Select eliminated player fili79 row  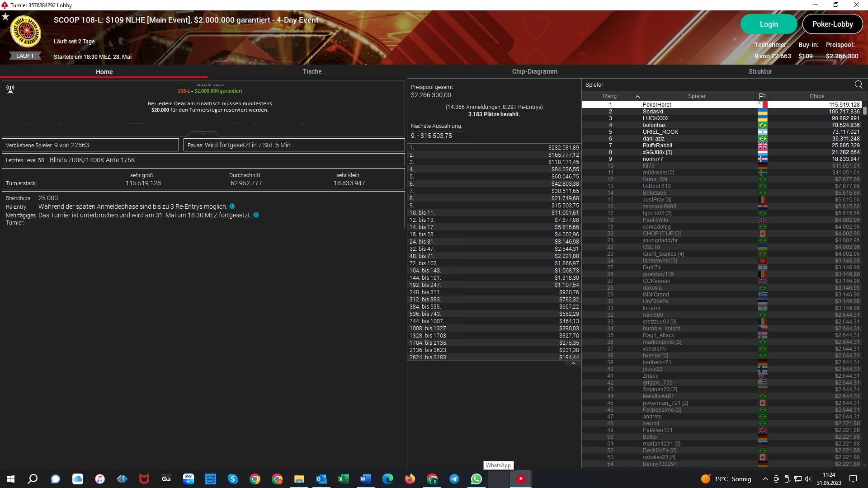(722, 166)
